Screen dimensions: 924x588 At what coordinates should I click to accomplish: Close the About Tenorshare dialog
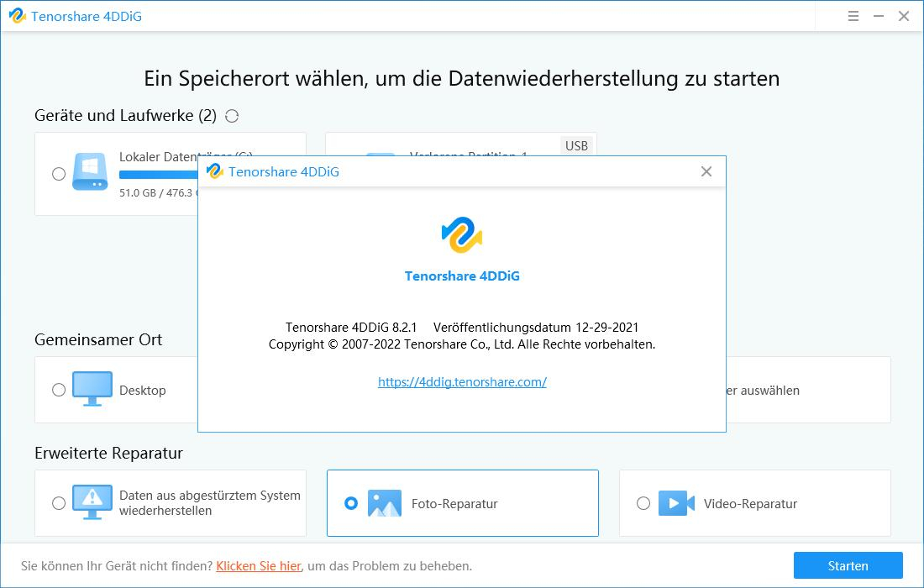707,171
